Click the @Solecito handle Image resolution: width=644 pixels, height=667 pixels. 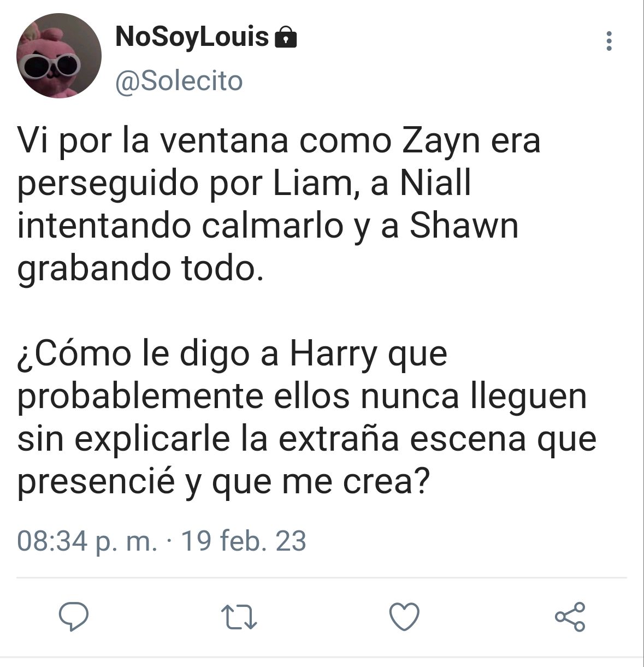(x=179, y=81)
